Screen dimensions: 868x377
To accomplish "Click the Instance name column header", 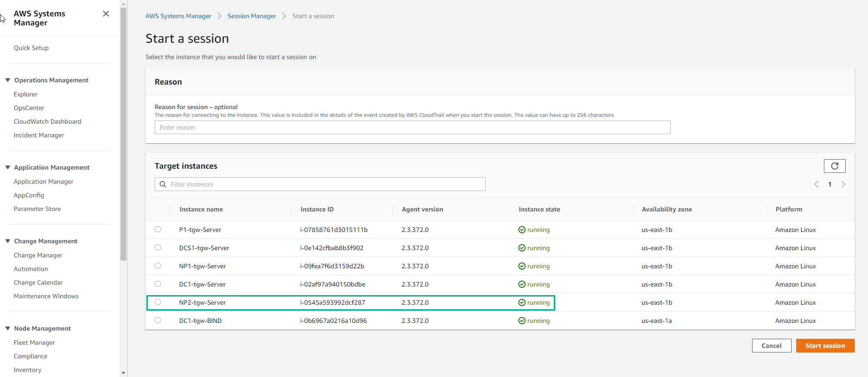I will [x=201, y=209].
